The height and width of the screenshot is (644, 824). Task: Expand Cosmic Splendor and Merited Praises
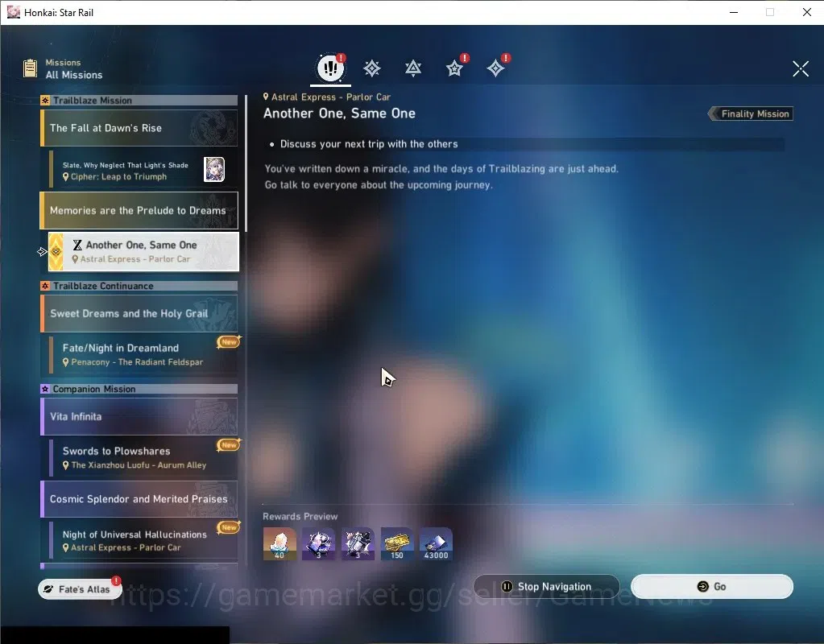(x=139, y=499)
